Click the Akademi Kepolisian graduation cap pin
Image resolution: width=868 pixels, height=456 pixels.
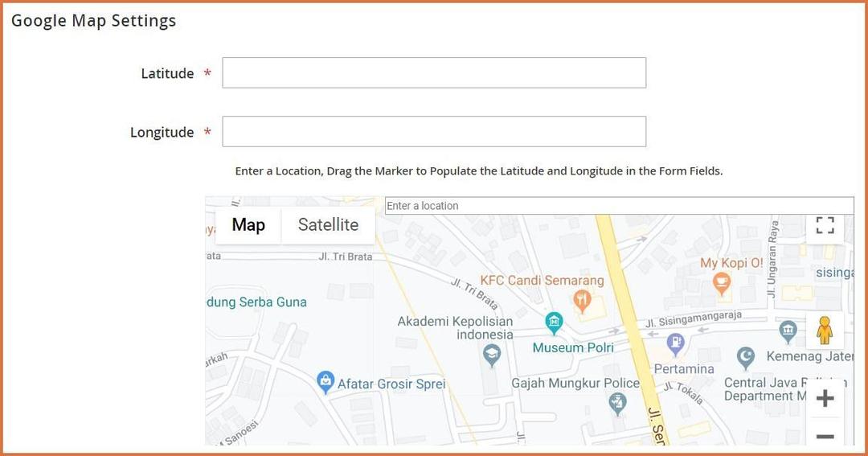click(x=492, y=355)
